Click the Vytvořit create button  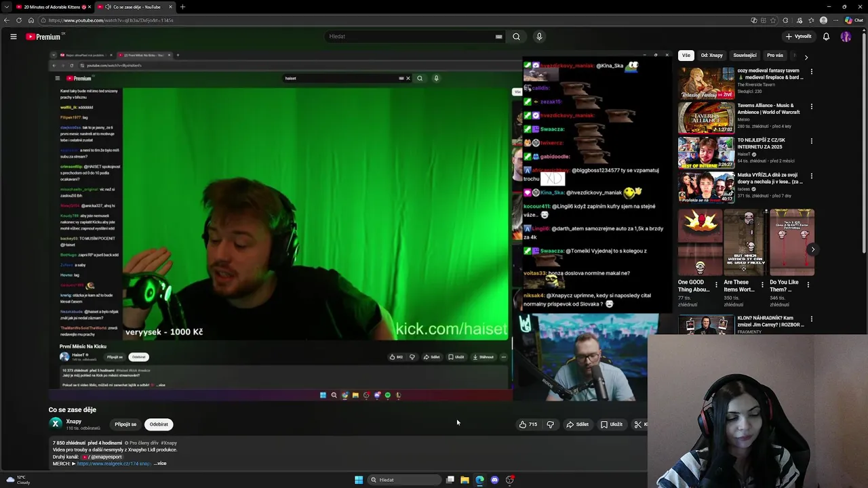click(x=799, y=37)
